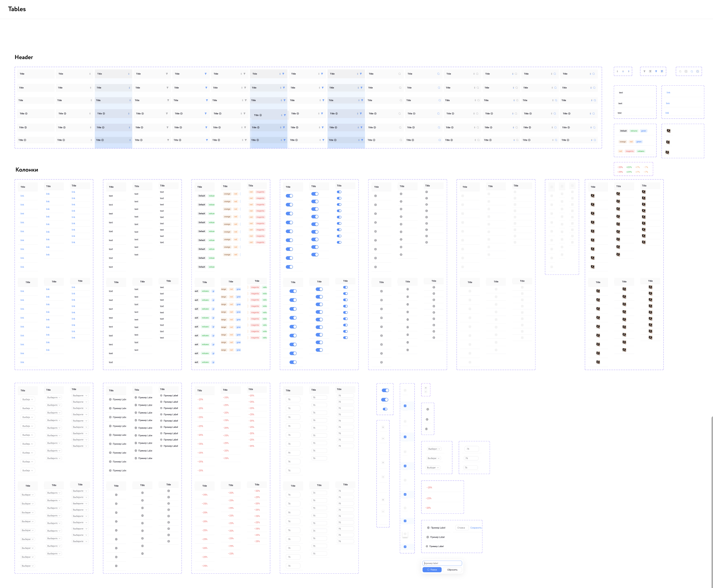This screenshot has width=713, height=588.
Task: Click top link in standalone link sample box
Action: pyautogui.click(x=669, y=92)
